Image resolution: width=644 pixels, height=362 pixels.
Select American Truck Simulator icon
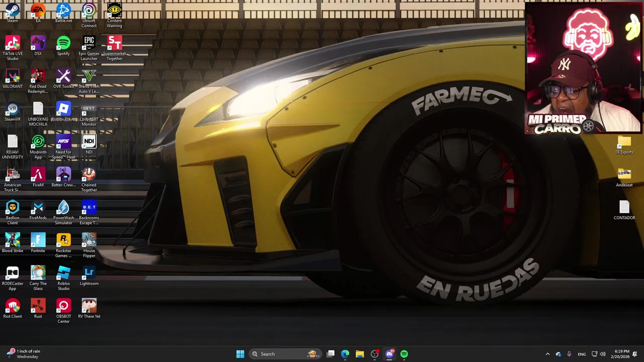coord(13,180)
